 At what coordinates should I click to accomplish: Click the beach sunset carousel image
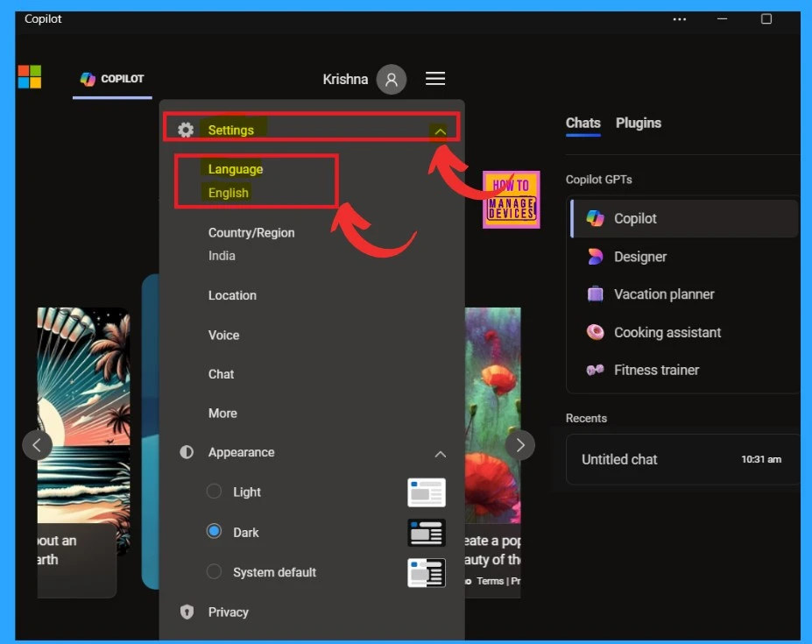tap(83, 414)
